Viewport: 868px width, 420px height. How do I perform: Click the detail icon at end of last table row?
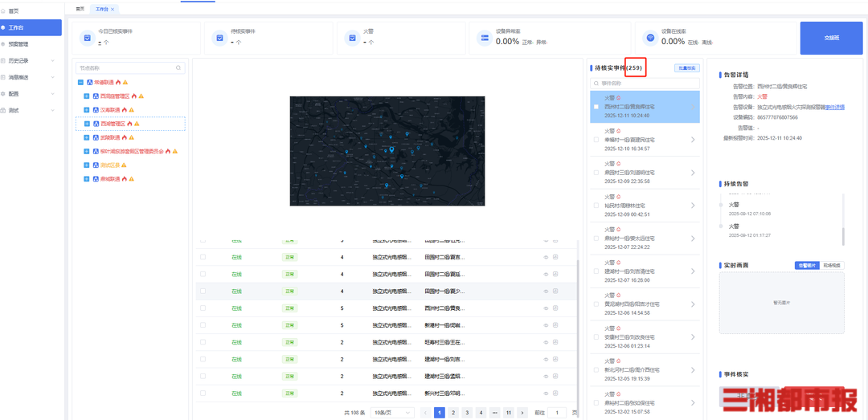coord(555,393)
